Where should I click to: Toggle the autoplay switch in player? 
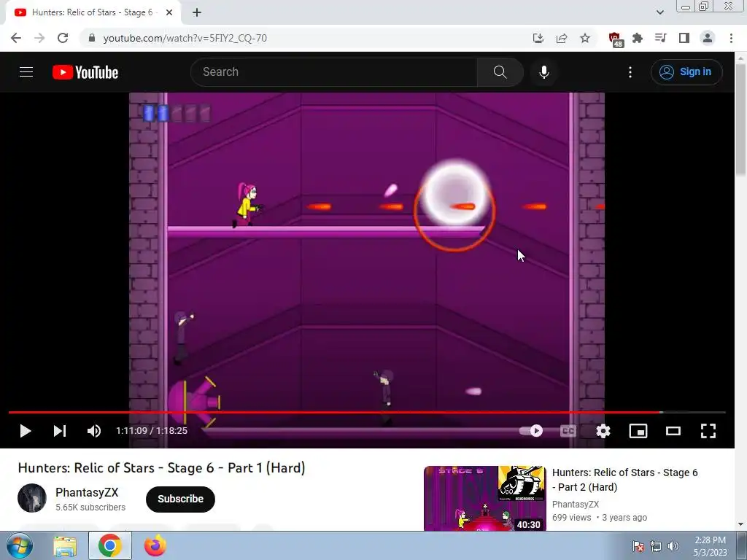531,431
